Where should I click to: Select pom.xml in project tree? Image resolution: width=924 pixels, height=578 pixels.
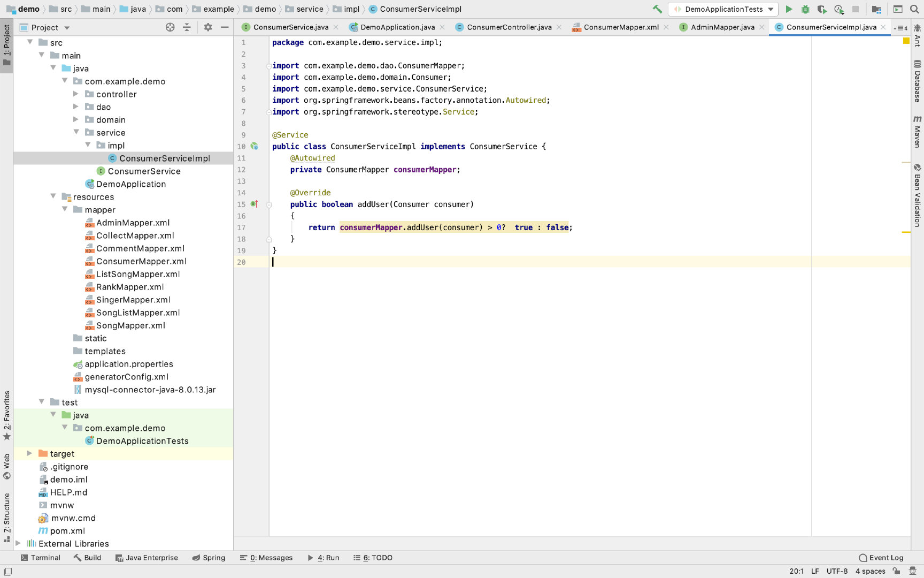click(x=67, y=530)
